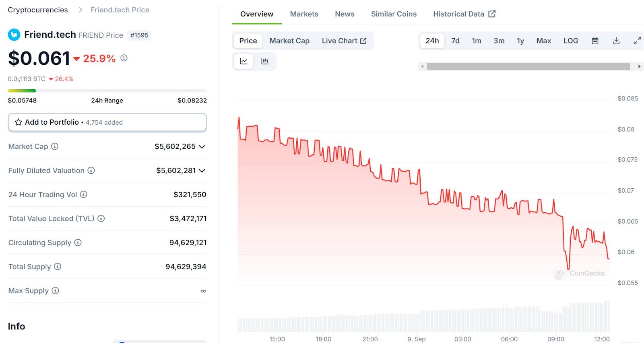
Task: Click the Total Supply info icon
Action: pos(58,267)
